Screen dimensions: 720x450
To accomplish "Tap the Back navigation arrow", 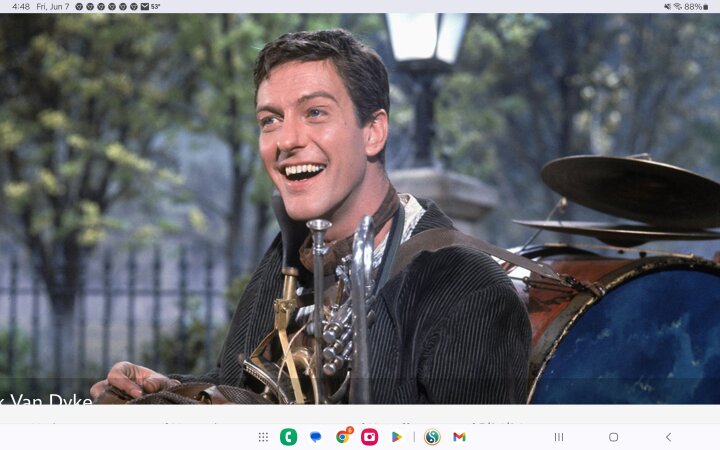I will pos(669,437).
